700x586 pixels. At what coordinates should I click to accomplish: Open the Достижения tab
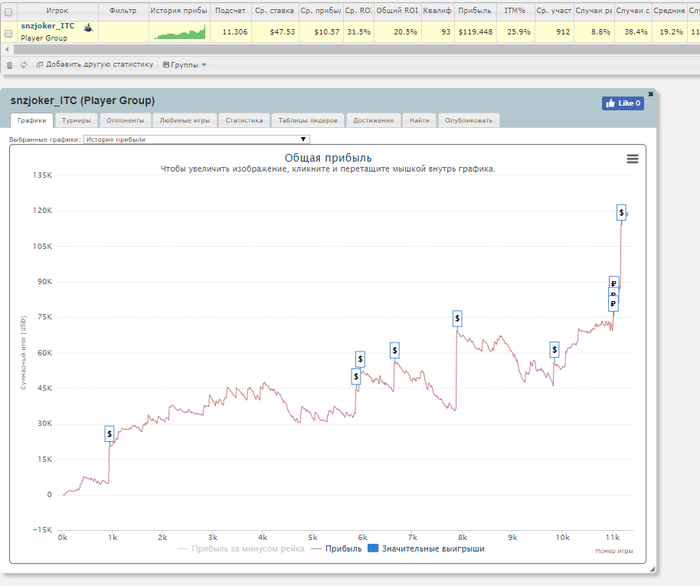[373, 120]
